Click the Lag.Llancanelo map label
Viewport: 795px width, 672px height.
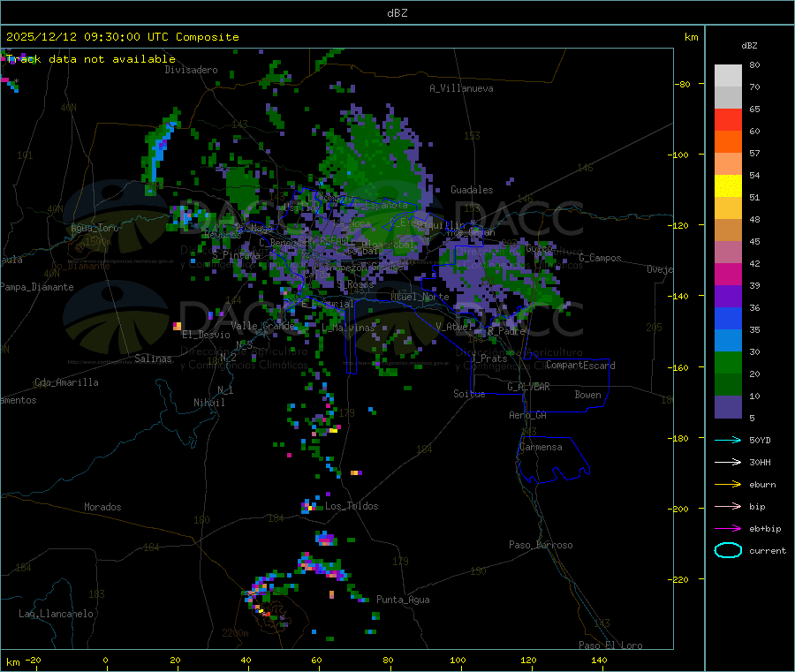pos(56,614)
